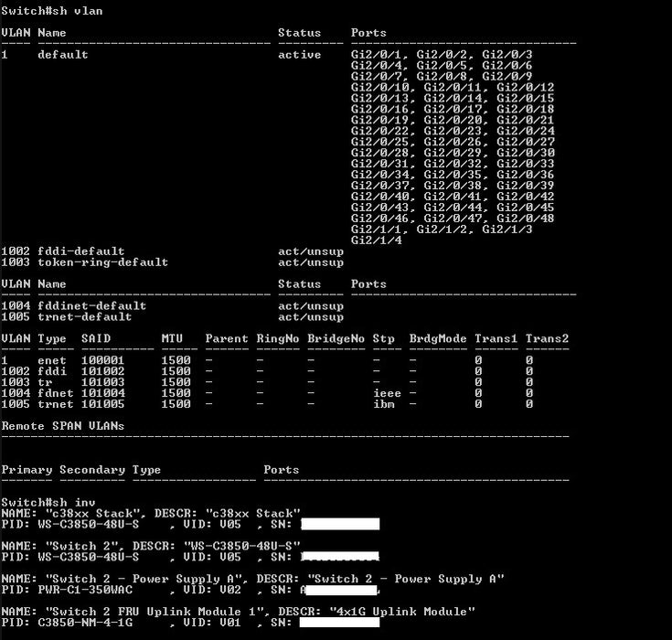Select port 'Gi2/0/42'
This screenshot has height=640, width=672.
(x=526, y=197)
